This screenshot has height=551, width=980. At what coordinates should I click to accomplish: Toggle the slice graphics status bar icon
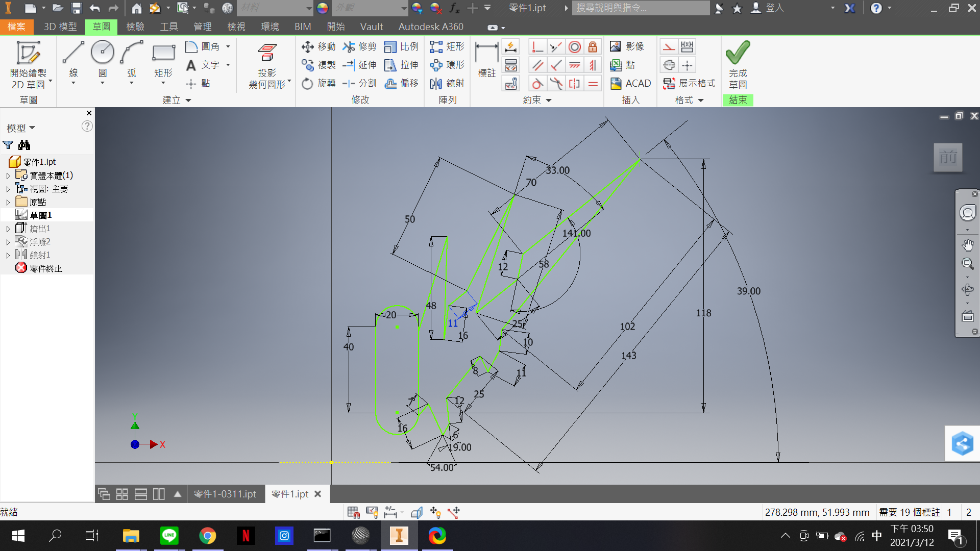(x=417, y=512)
